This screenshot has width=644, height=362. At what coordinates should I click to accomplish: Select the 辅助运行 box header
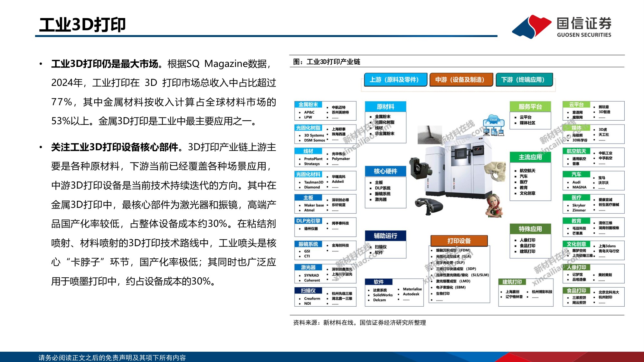(385, 236)
